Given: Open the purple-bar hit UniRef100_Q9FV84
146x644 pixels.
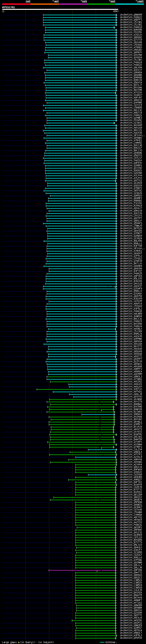Looking at the screenshot, I should coord(131,570).
